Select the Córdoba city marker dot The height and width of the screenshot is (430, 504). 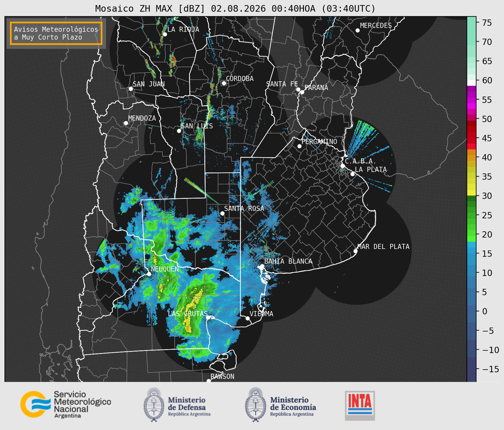[x=224, y=83]
